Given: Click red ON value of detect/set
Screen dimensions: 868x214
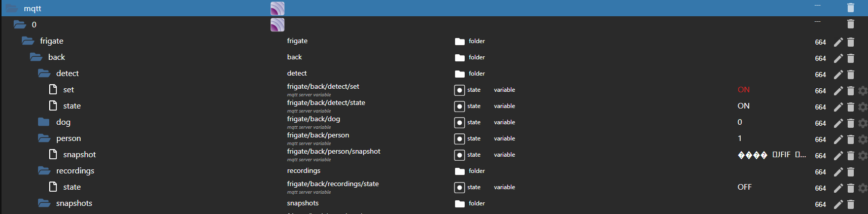Looking at the screenshot, I should 744,90.
